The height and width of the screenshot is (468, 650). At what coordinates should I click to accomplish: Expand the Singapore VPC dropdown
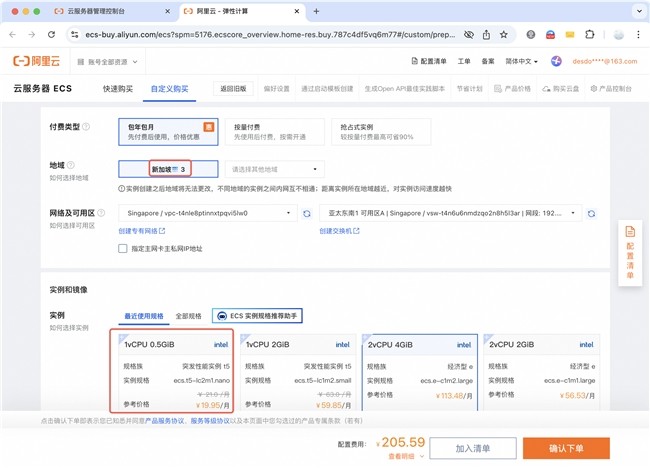(207, 213)
